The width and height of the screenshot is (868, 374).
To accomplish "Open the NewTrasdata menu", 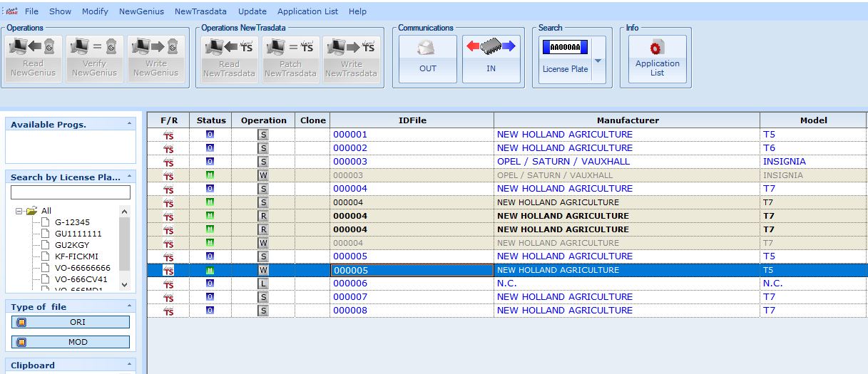I will (200, 11).
